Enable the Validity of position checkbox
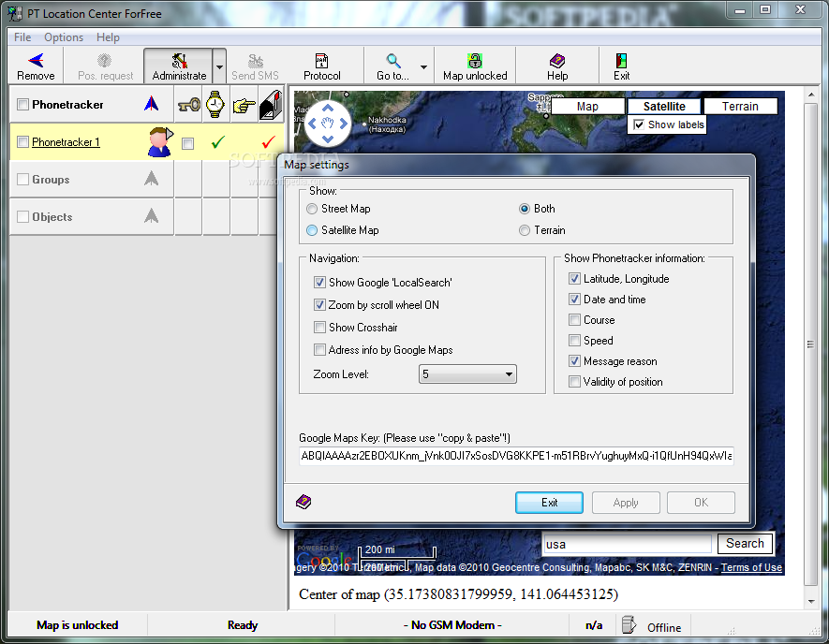Screen dimensions: 829x644 pyautogui.click(x=575, y=381)
